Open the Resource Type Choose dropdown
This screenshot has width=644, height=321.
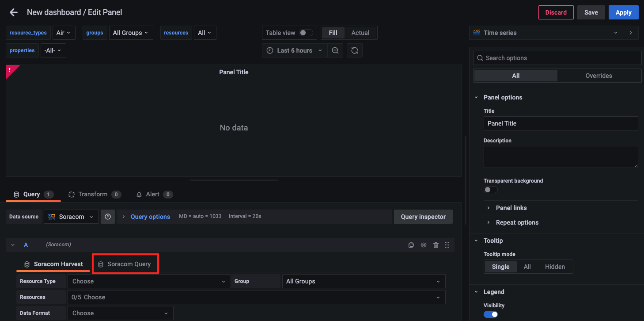149,281
